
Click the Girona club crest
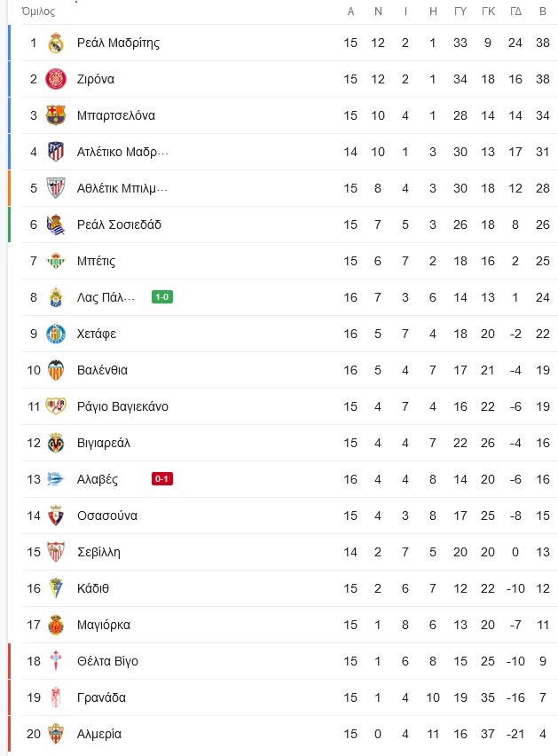[x=56, y=79]
